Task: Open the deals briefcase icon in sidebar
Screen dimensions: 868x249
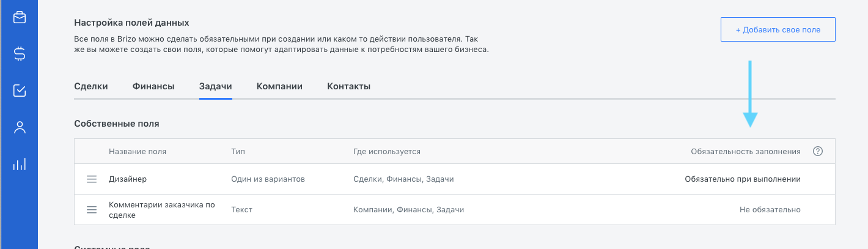Action: 20,17
